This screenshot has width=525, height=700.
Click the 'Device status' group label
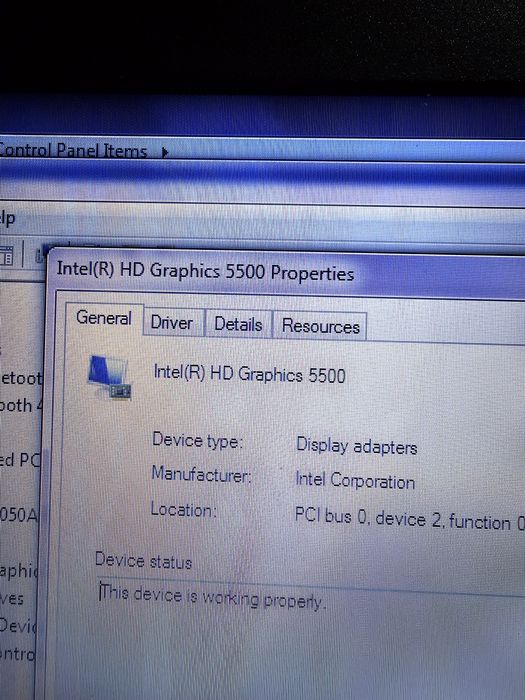[143, 561]
